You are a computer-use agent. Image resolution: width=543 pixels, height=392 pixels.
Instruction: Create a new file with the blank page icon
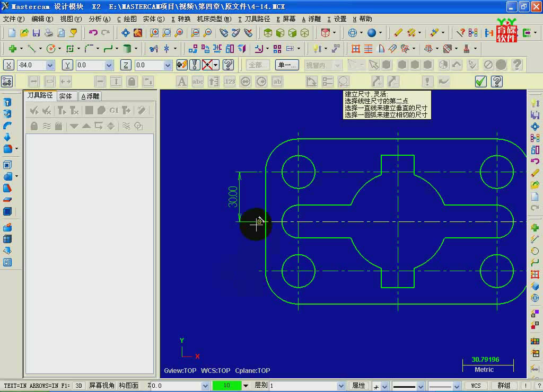point(12,33)
